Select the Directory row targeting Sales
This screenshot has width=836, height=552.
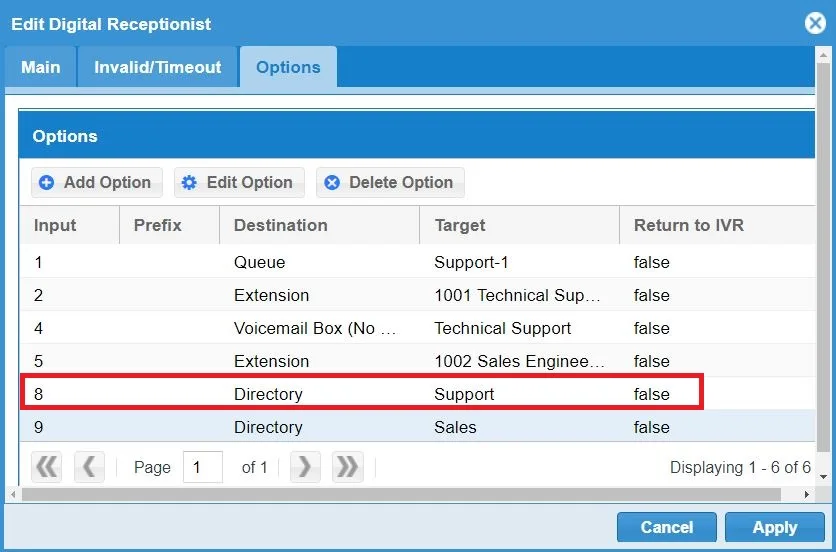coord(417,427)
